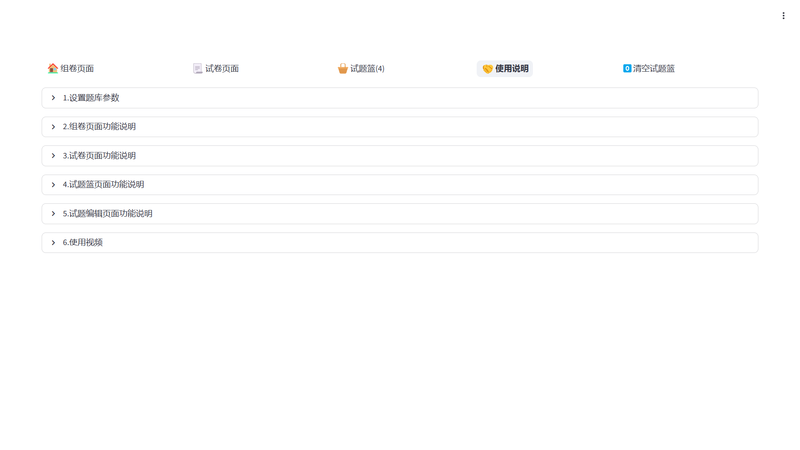This screenshot has width=800, height=450.
Task: Click the text 6.使用视频
Action: tap(83, 242)
